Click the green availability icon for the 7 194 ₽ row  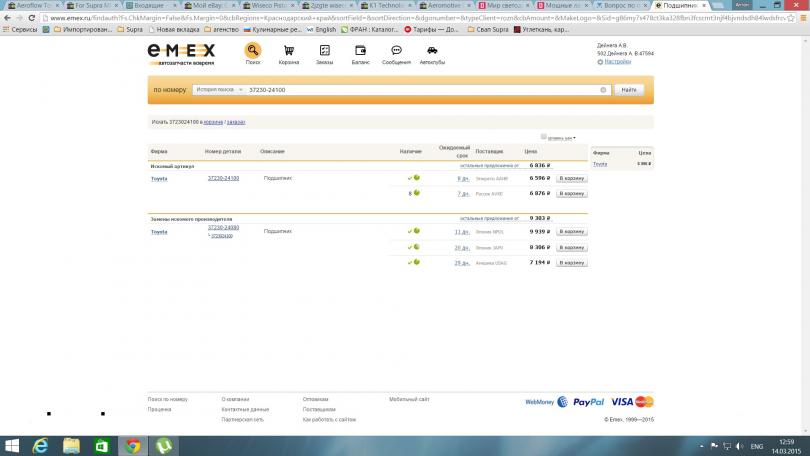pos(416,262)
